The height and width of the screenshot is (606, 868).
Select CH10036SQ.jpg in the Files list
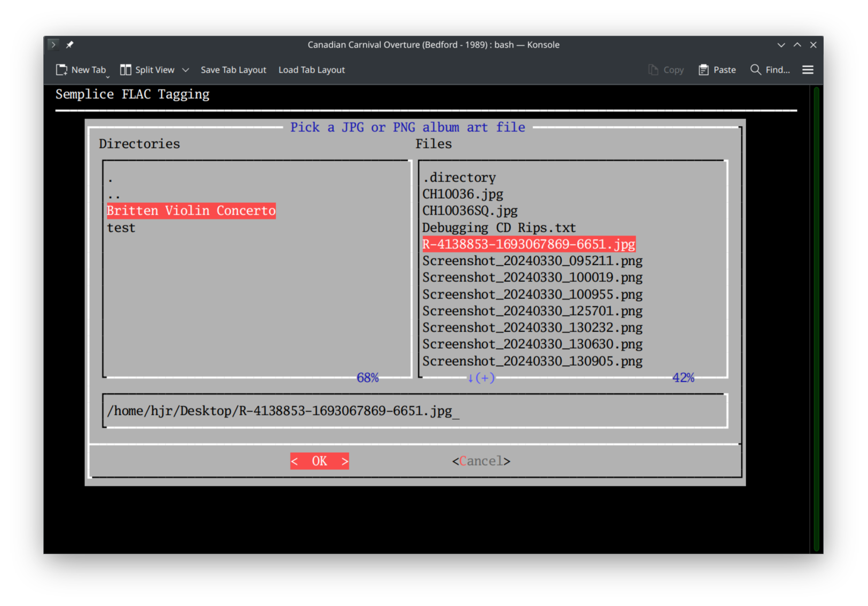(469, 210)
